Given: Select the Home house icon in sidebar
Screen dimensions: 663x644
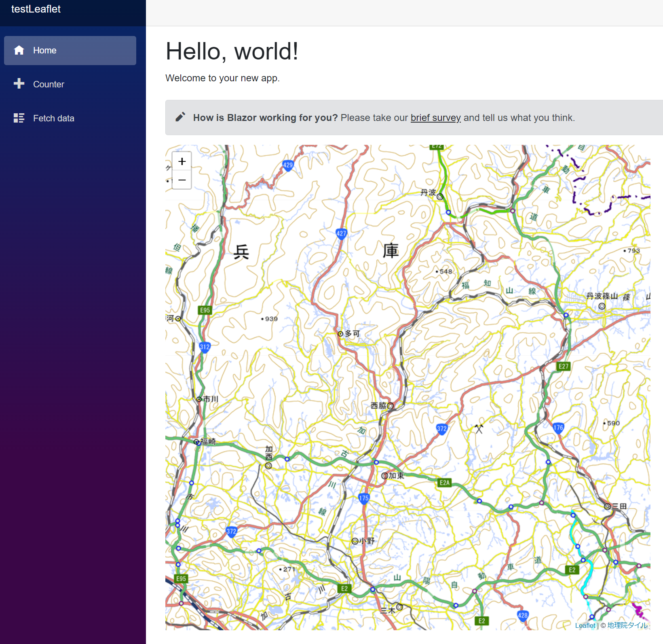Looking at the screenshot, I should (x=19, y=50).
